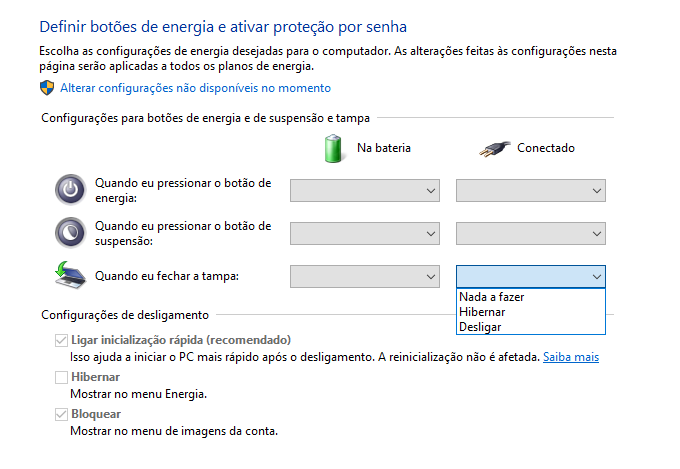Expand sleep button dropdown under Na bateria
The width and height of the screenshot is (680, 469).
[x=365, y=233]
